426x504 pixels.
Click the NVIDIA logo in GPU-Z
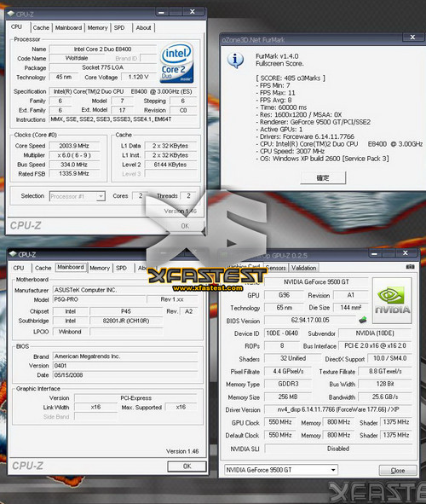pyautogui.click(x=392, y=300)
